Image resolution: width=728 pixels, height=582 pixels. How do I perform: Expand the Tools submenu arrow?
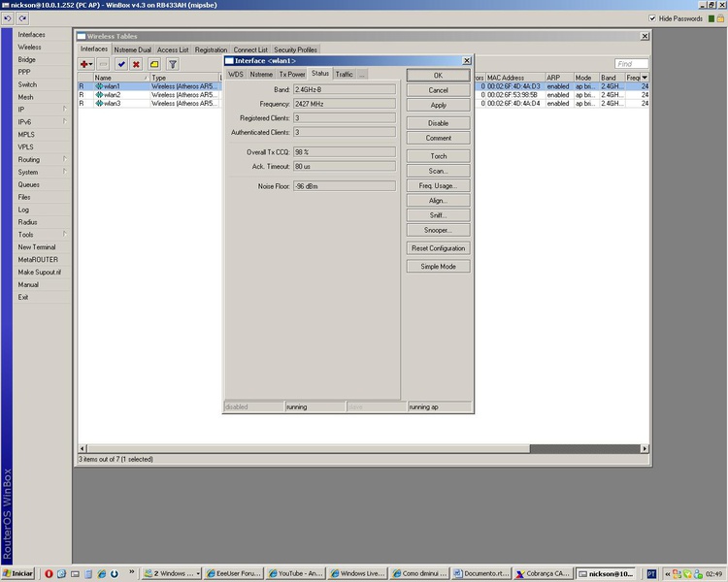point(64,235)
